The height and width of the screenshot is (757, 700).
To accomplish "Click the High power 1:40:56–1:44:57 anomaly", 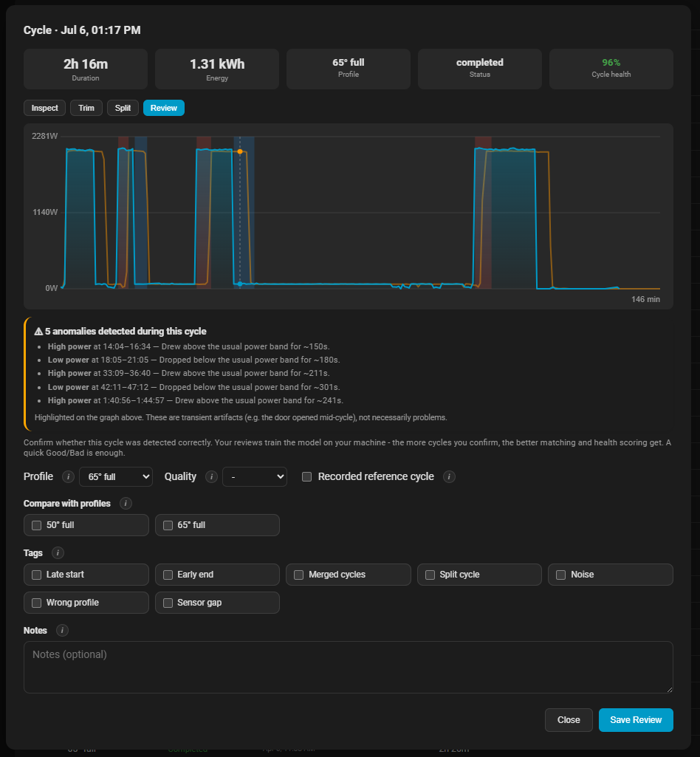I will click(x=196, y=401).
